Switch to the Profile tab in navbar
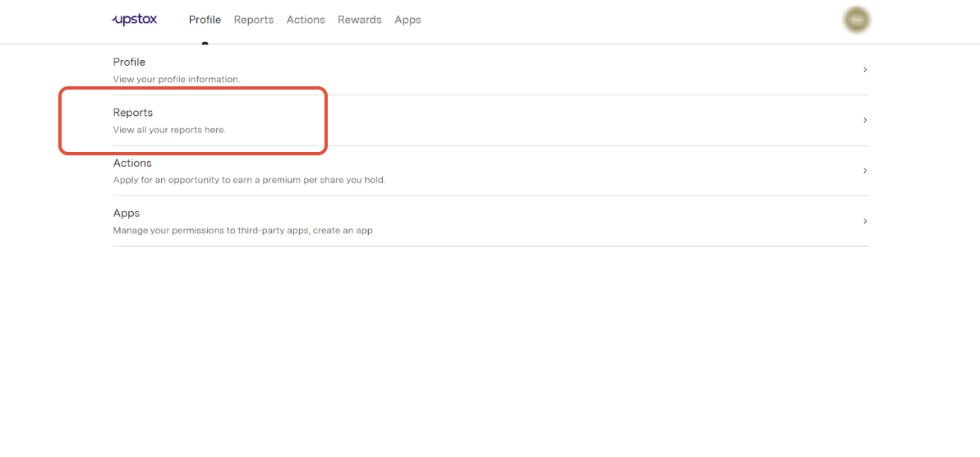980x457 pixels. (205, 20)
